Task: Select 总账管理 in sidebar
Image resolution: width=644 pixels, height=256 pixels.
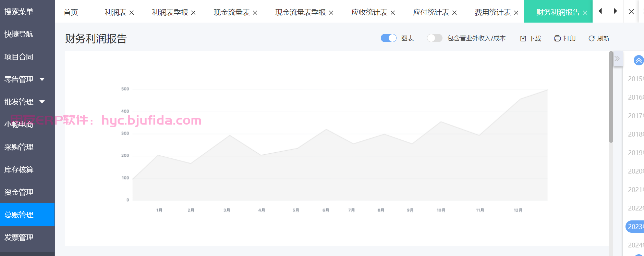Action: coord(27,215)
